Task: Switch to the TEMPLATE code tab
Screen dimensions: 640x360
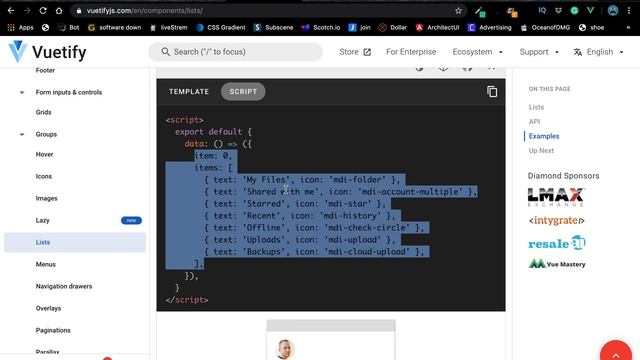Action: (189, 91)
